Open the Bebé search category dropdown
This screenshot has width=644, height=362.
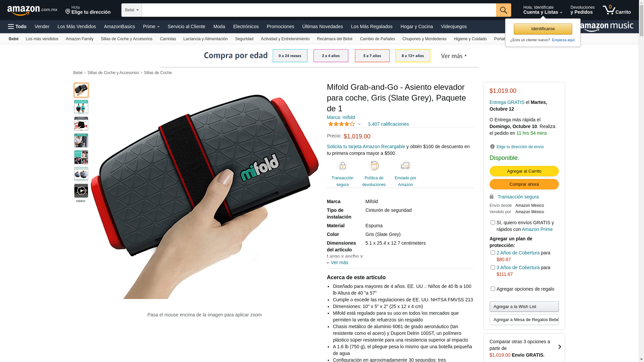131,10
